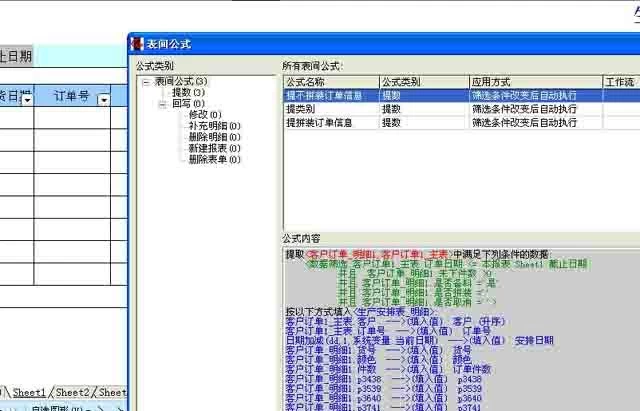Screen dimensions: 640x411
Task: Collapse the 回写 (0) tree node
Action: [161, 103]
